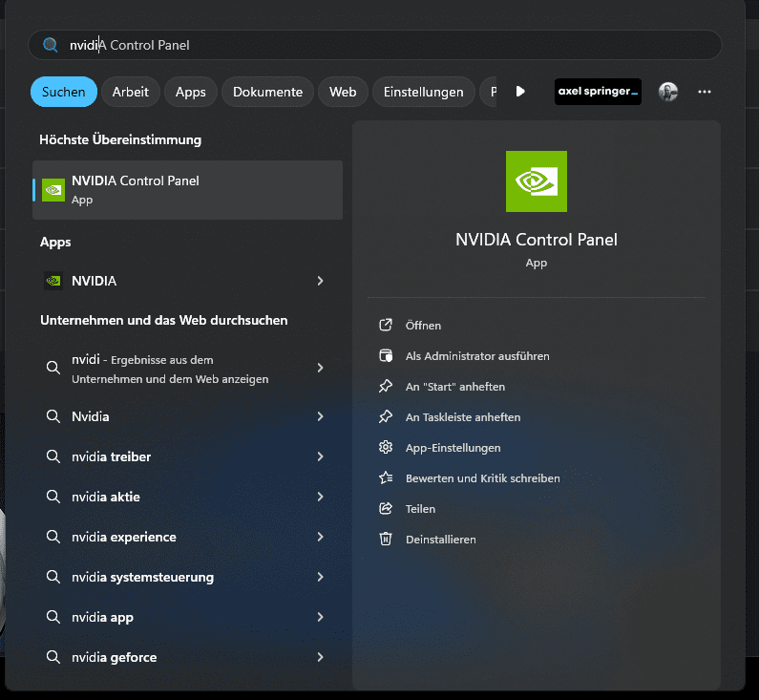Click the Teilen share icon
Screen dimensions: 759x700
tap(386, 508)
